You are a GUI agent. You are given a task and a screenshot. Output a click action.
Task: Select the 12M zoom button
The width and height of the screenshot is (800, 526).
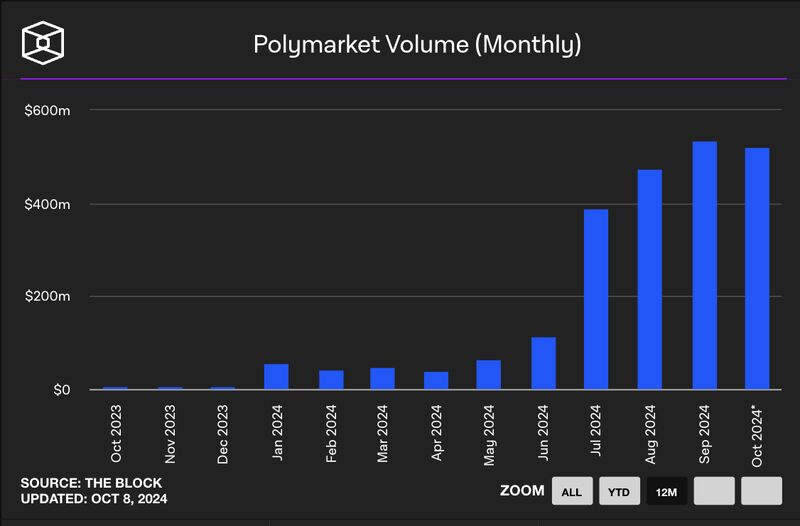point(666,491)
